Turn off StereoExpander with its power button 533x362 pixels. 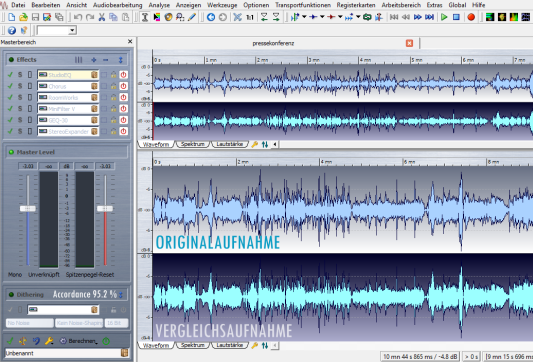pyautogui.click(x=123, y=131)
